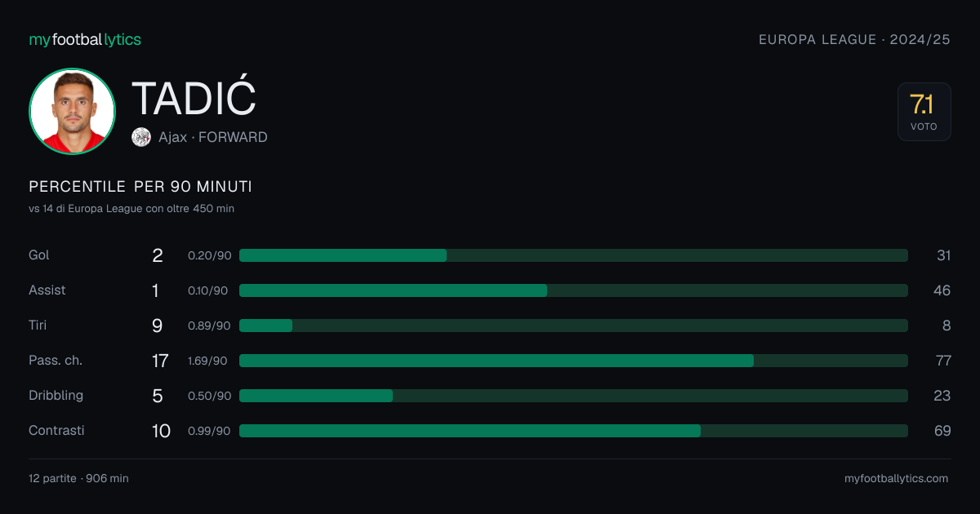Click the 12 partite 906 min footer

coord(78,479)
